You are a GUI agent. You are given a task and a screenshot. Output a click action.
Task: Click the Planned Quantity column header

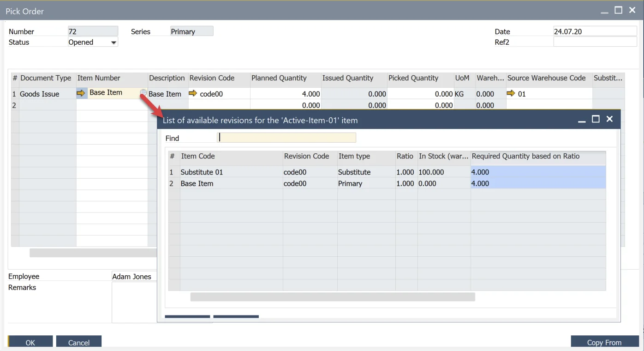[279, 78]
